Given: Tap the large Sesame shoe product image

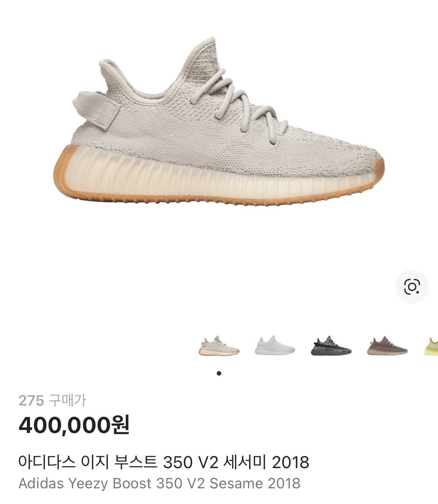Looking at the screenshot, I should (219, 121).
